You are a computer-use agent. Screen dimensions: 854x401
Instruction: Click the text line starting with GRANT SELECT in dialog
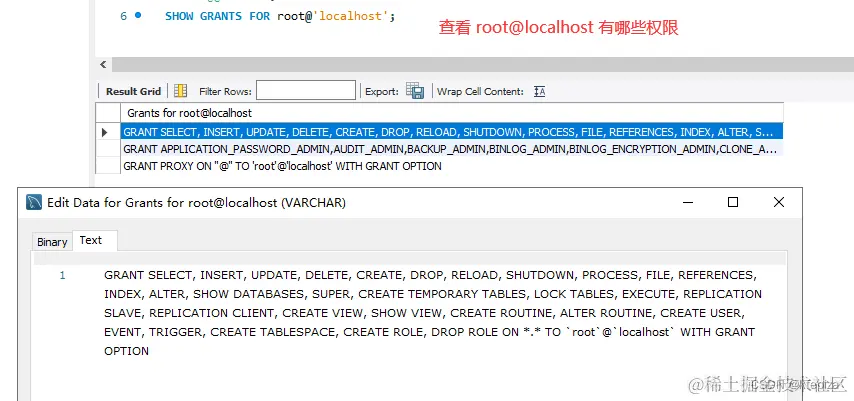(x=430, y=275)
